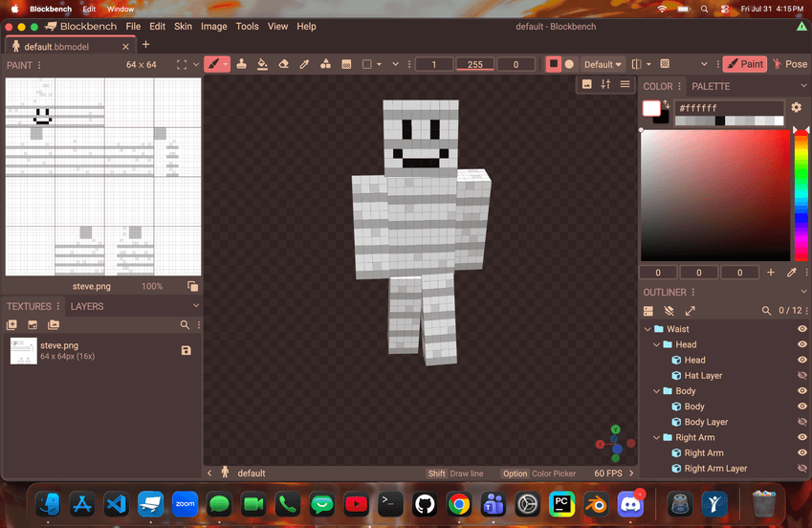This screenshot has width=812, height=528.
Task: Click the hue slider bar
Action: click(x=801, y=196)
